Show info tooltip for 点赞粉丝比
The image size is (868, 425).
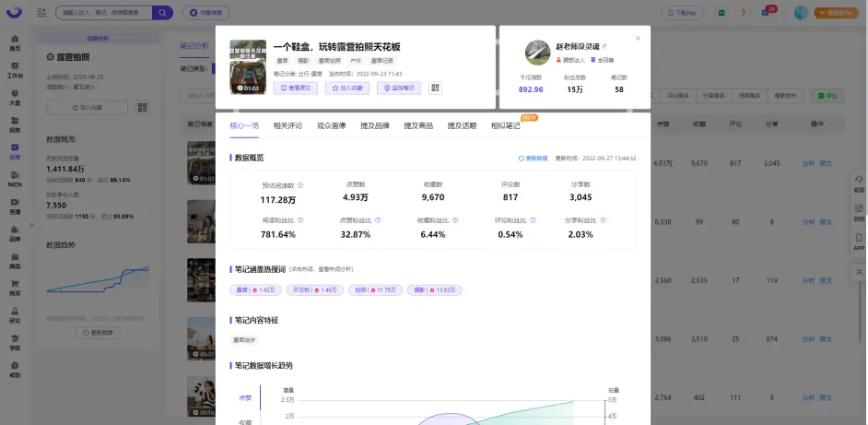378,220
